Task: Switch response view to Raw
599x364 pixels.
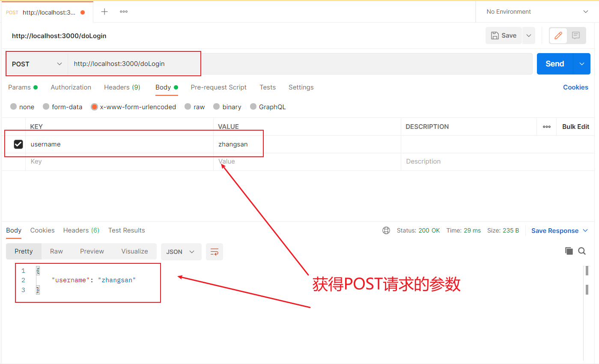Action: point(57,251)
